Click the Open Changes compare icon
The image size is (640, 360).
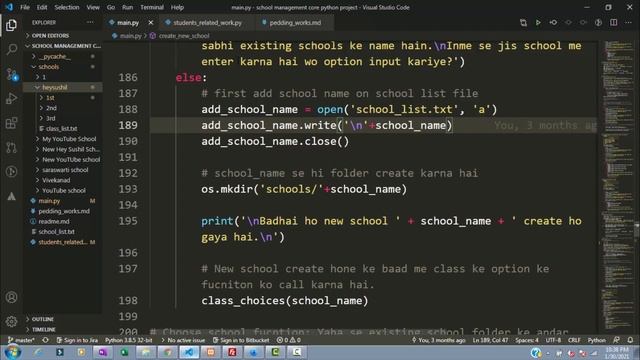point(523,22)
